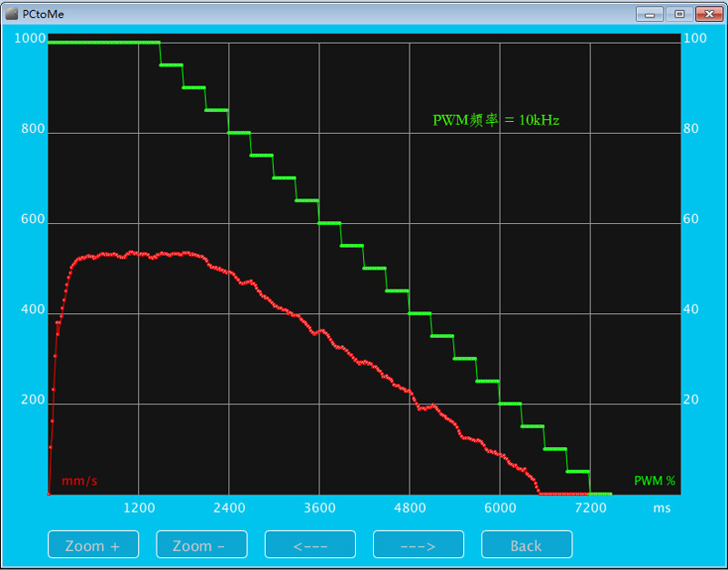Click the 600 label on left speed axis
Screen dimensions: 728x570
33,219
